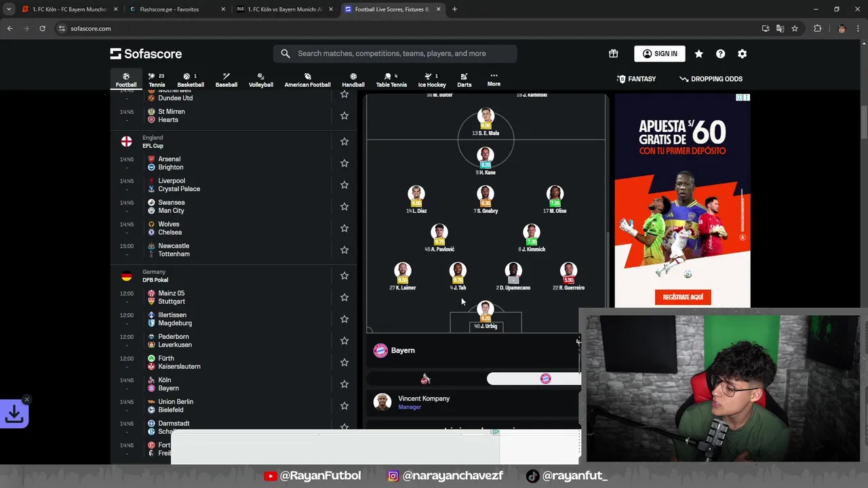The image size is (868, 488).
Task: Open the help question mark icon
Action: (x=720, y=54)
